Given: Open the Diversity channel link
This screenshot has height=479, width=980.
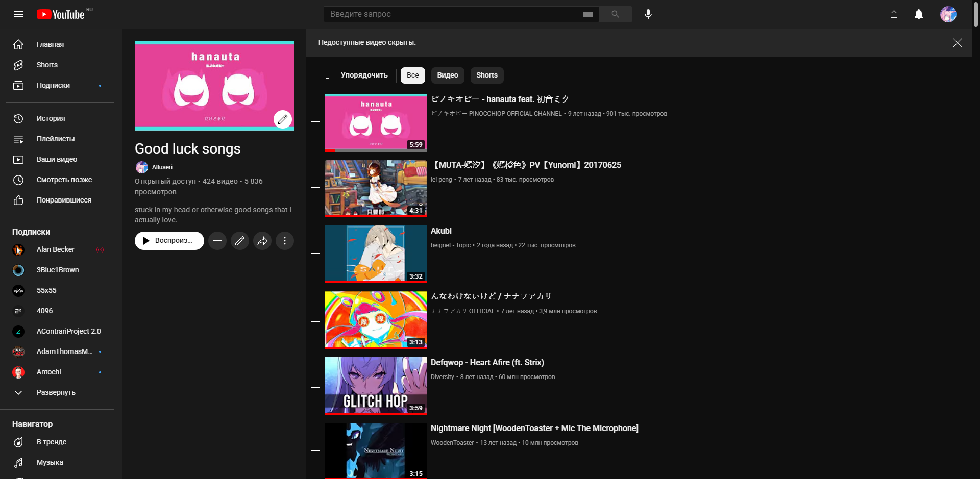Looking at the screenshot, I should coord(443,377).
